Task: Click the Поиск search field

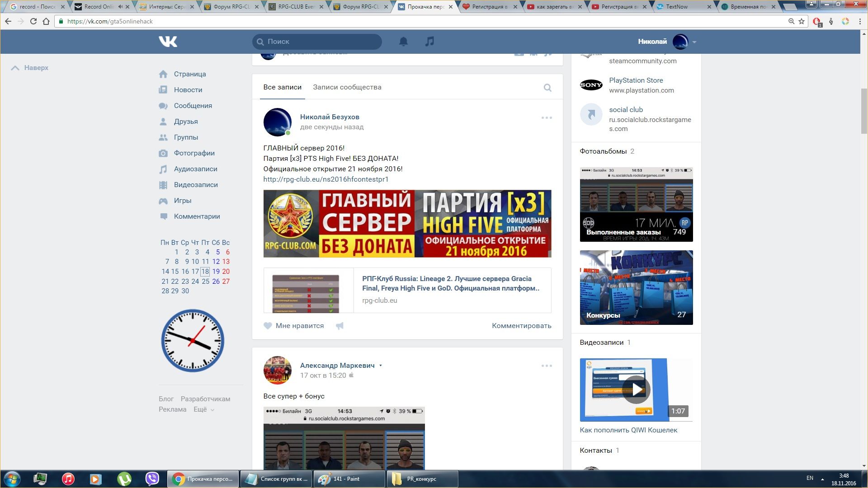Action: (316, 42)
